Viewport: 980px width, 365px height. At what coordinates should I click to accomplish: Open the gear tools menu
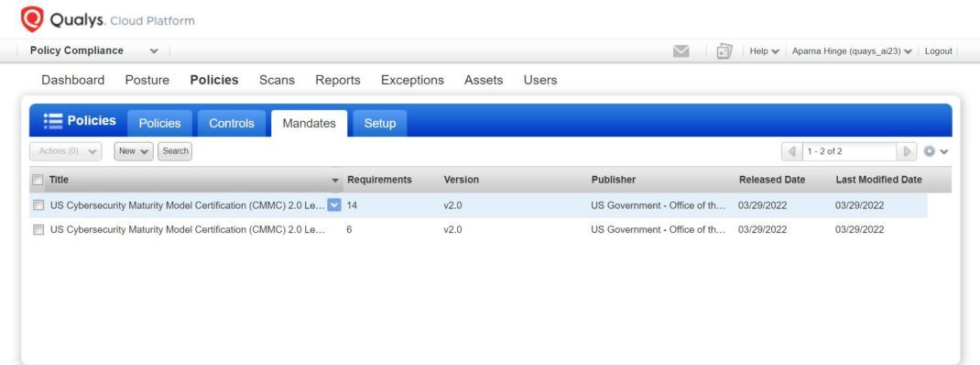(x=936, y=151)
